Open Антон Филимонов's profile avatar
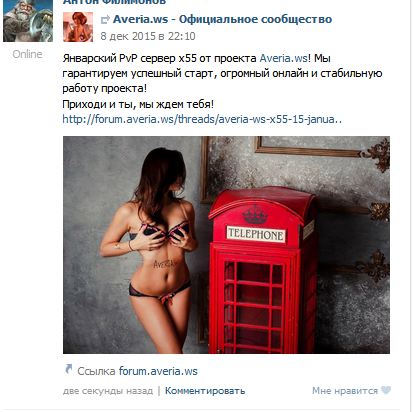Image resolution: width=415 pixels, height=412 pixels. click(x=28, y=21)
